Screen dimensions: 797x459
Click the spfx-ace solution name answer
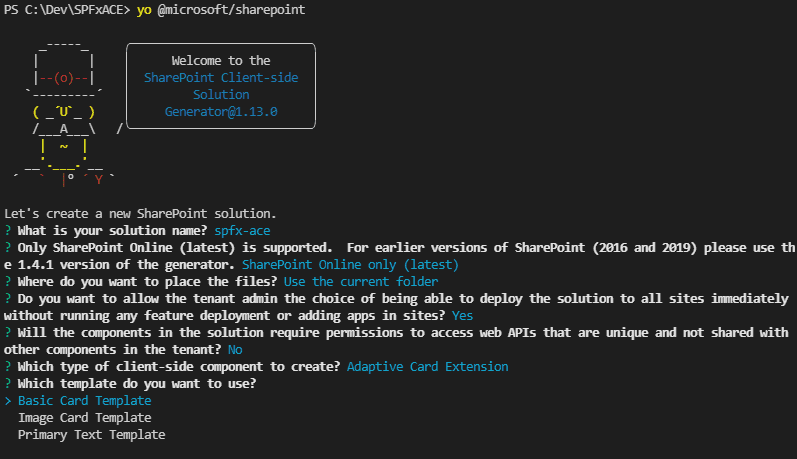[x=242, y=231]
